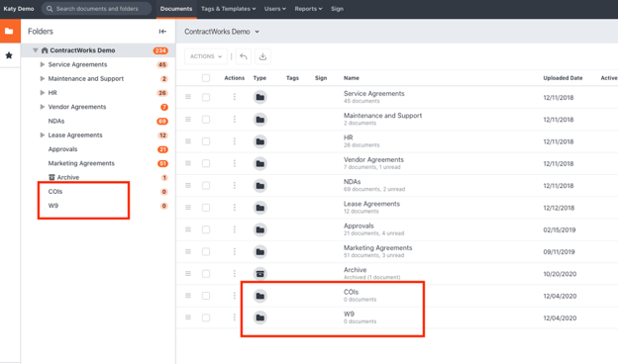
Task: Click the drag handle of Approvals row
Action: pyautogui.click(x=188, y=229)
